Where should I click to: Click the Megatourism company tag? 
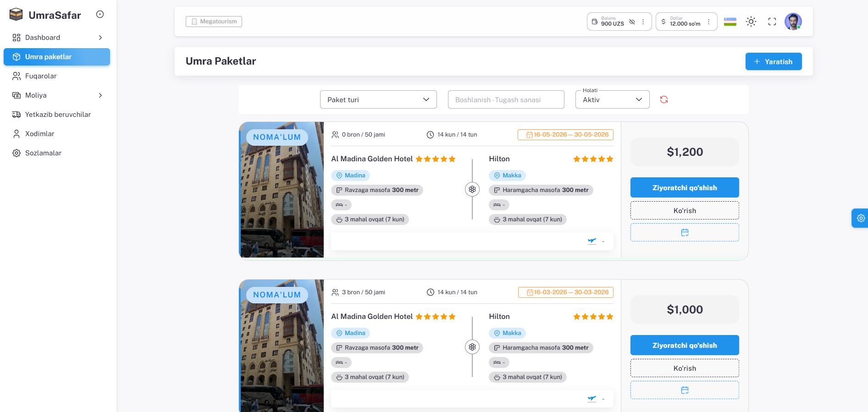coord(214,22)
